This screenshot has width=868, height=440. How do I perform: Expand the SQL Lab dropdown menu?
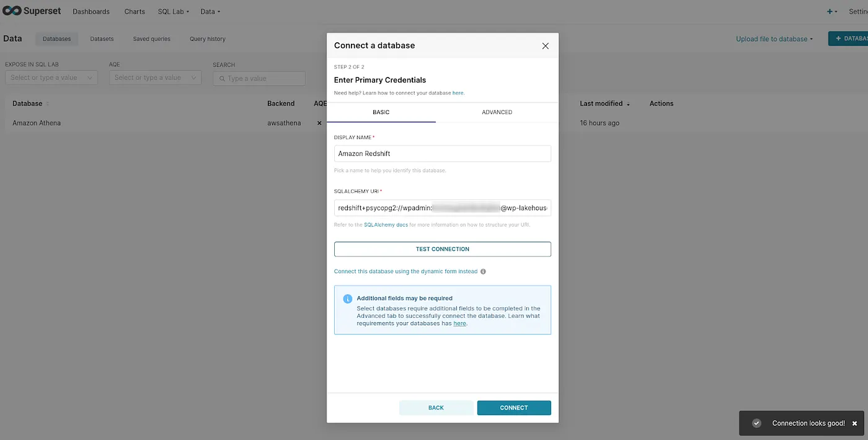[174, 12]
